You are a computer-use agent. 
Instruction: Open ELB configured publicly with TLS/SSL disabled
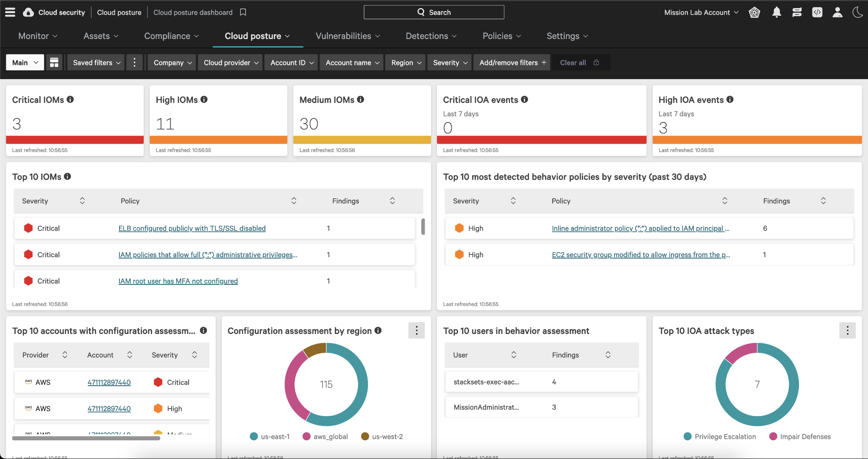click(x=192, y=228)
